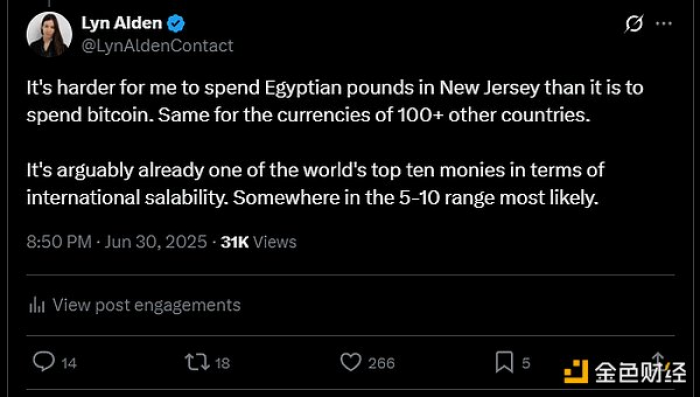Click the repost arrows icon
700x397 pixels.
197,362
